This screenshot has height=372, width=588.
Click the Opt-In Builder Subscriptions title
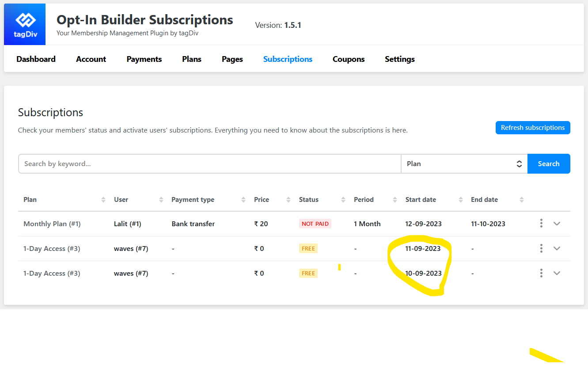point(145,20)
